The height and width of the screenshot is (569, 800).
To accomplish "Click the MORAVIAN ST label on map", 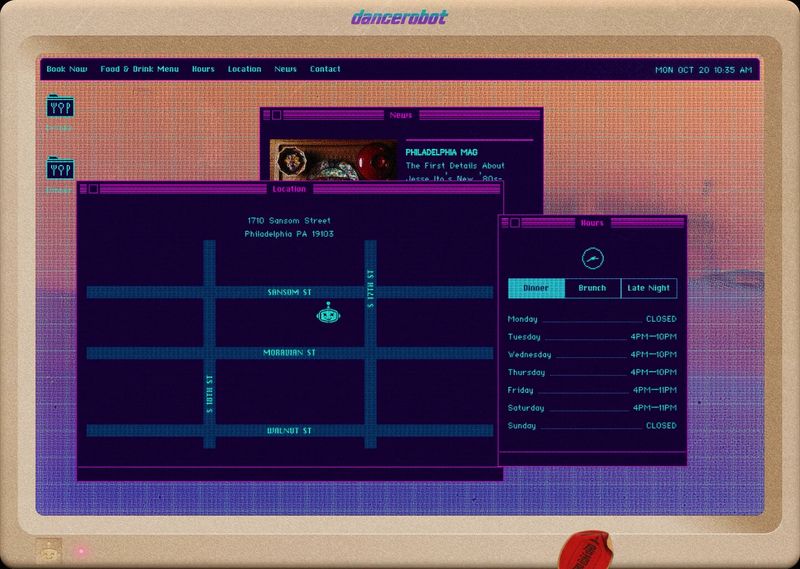I will point(289,353).
